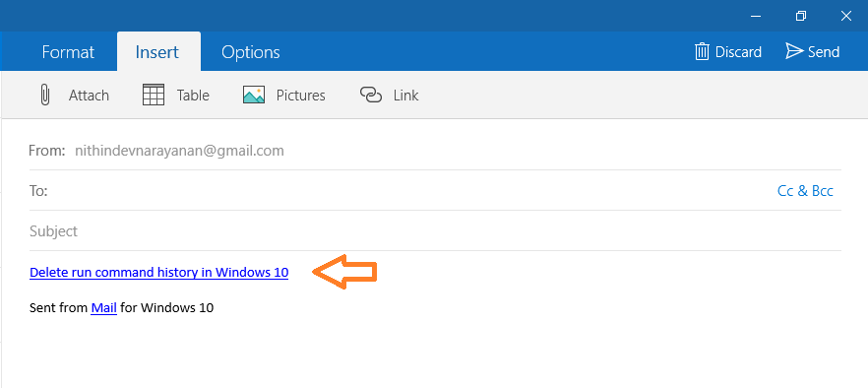This screenshot has width=868, height=388.
Task: Click the trash can Discard icon
Action: point(702,51)
